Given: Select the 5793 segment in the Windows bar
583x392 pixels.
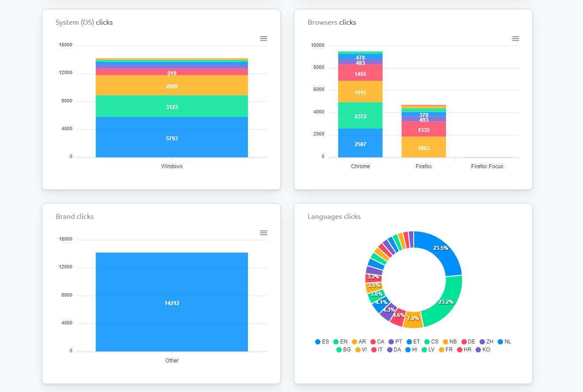Looking at the screenshot, I should (172, 137).
